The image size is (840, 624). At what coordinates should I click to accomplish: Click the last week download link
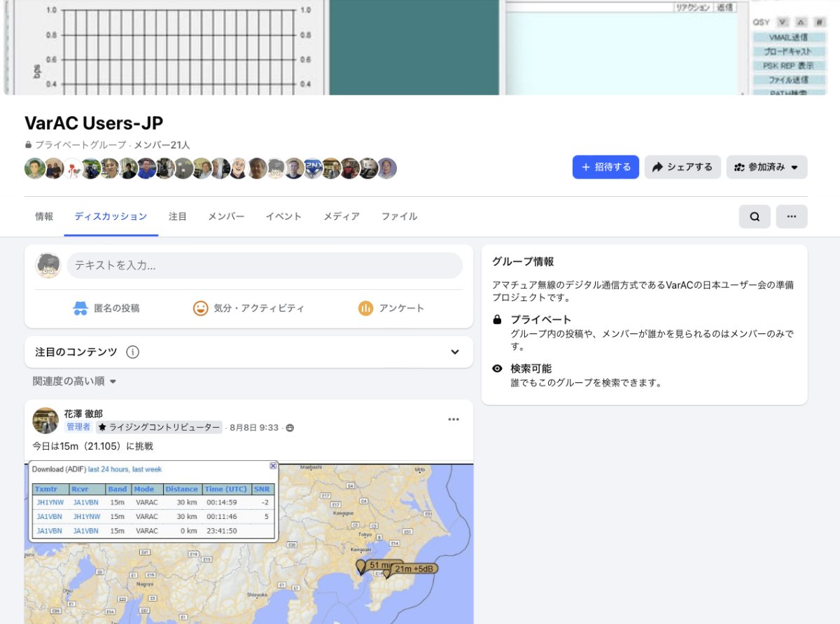(147, 469)
